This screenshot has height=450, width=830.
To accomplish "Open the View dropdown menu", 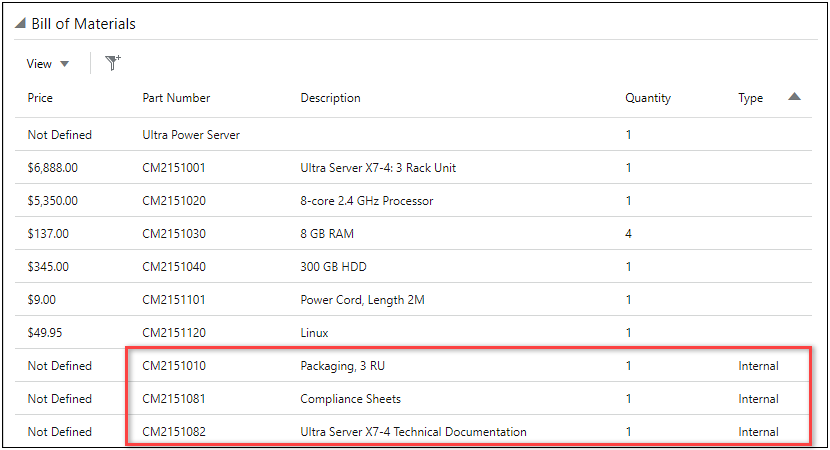I will (48, 64).
